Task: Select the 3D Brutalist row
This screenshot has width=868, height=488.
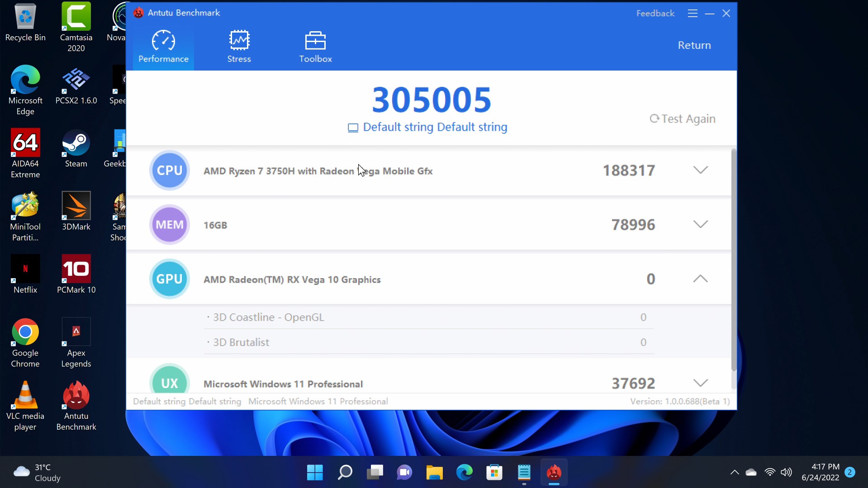Action: pyautogui.click(x=428, y=342)
